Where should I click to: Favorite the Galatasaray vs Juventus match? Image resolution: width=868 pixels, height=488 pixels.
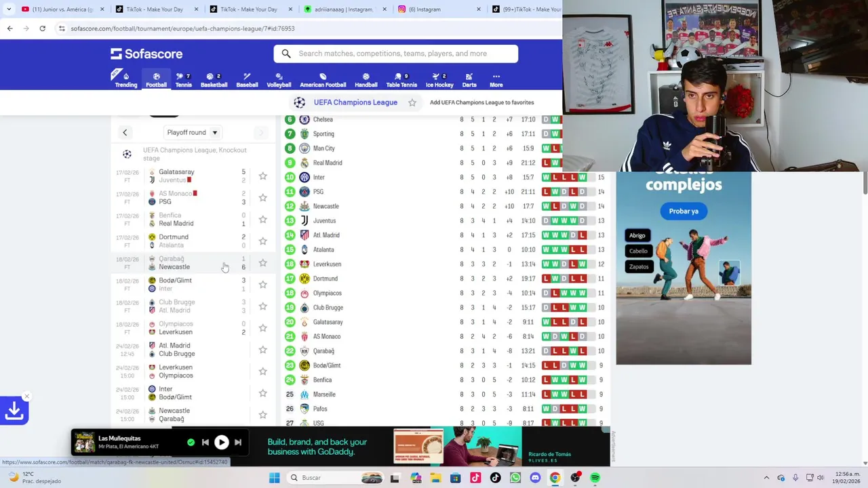[262, 176]
